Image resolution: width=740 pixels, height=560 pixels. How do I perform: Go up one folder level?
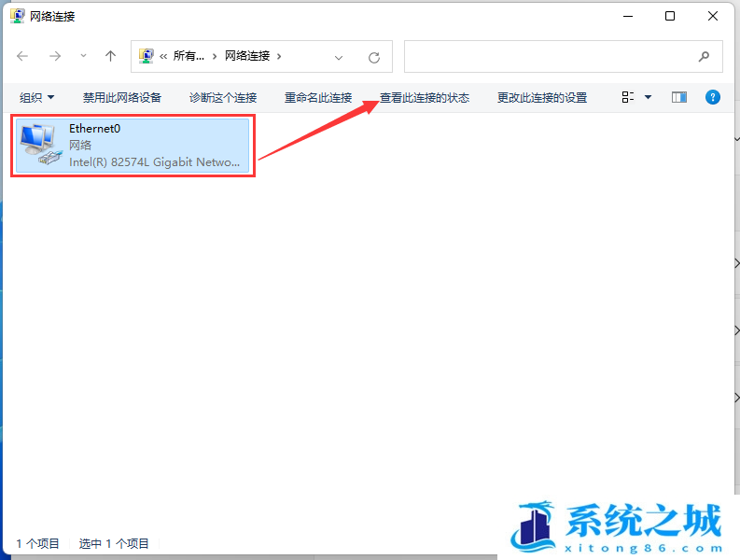tap(110, 56)
